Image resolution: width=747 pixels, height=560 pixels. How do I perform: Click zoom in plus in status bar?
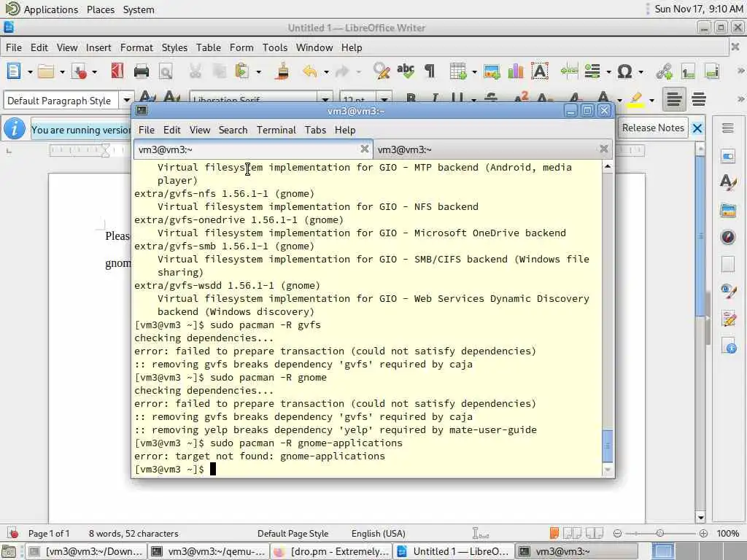[x=703, y=533]
